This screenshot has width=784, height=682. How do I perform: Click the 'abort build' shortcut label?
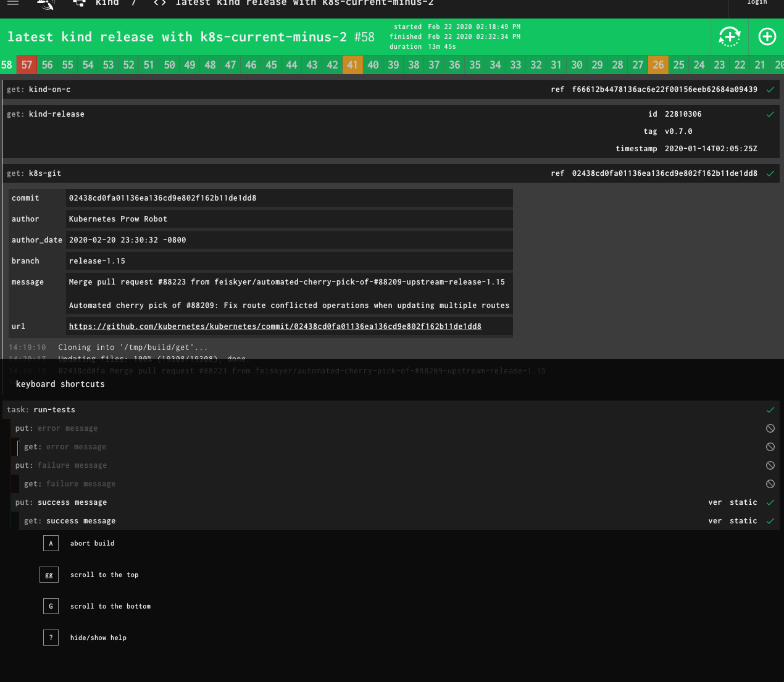point(92,543)
